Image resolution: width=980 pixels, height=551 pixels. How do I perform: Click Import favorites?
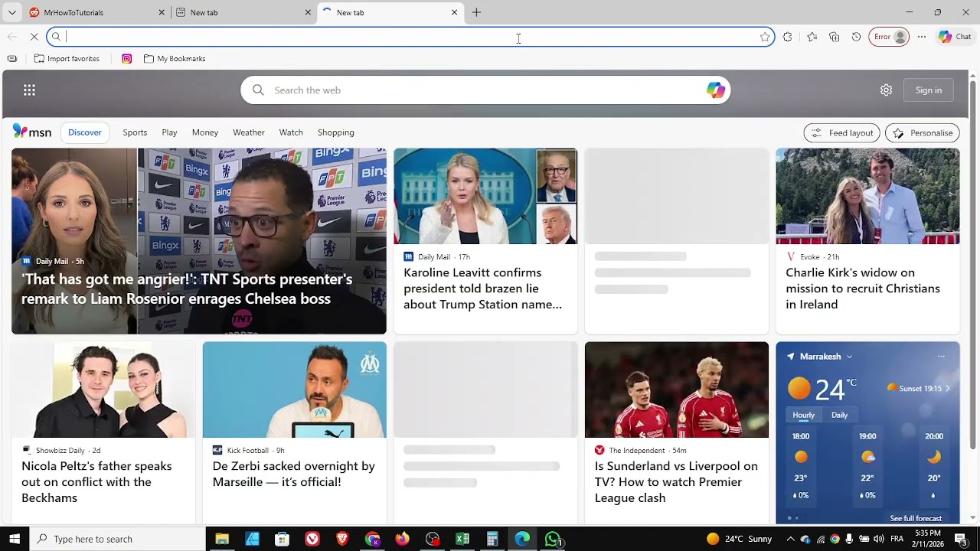pyautogui.click(x=67, y=58)
